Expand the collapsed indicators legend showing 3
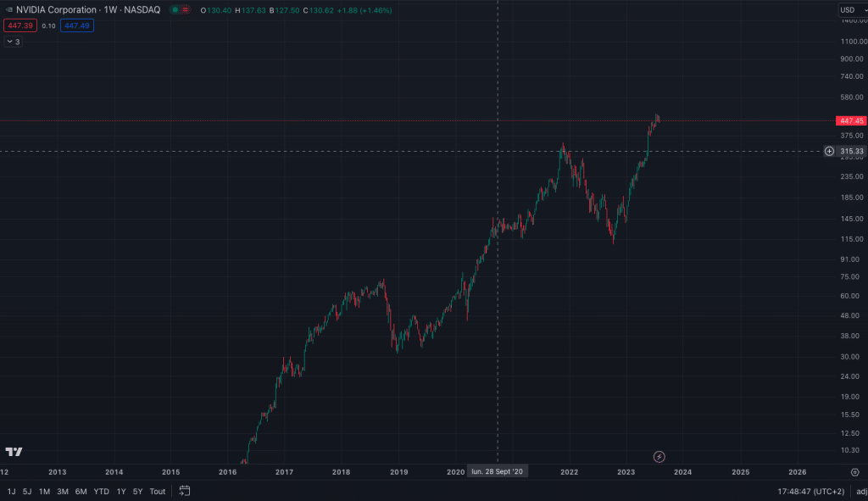The width and height of the screenshot is (868, 501). coord(14,42)
